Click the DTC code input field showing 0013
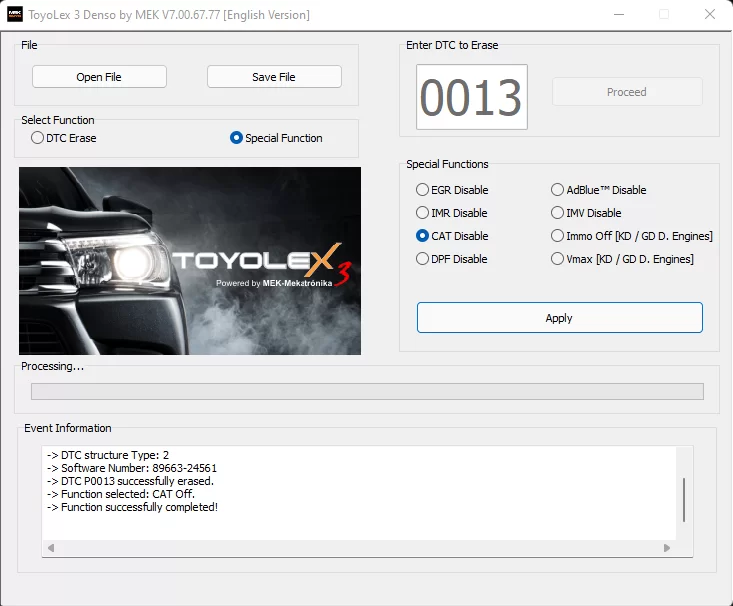Image resolution: width=733 pixels, height=606 pixels. pyautogui.click(x=471, y=97)
